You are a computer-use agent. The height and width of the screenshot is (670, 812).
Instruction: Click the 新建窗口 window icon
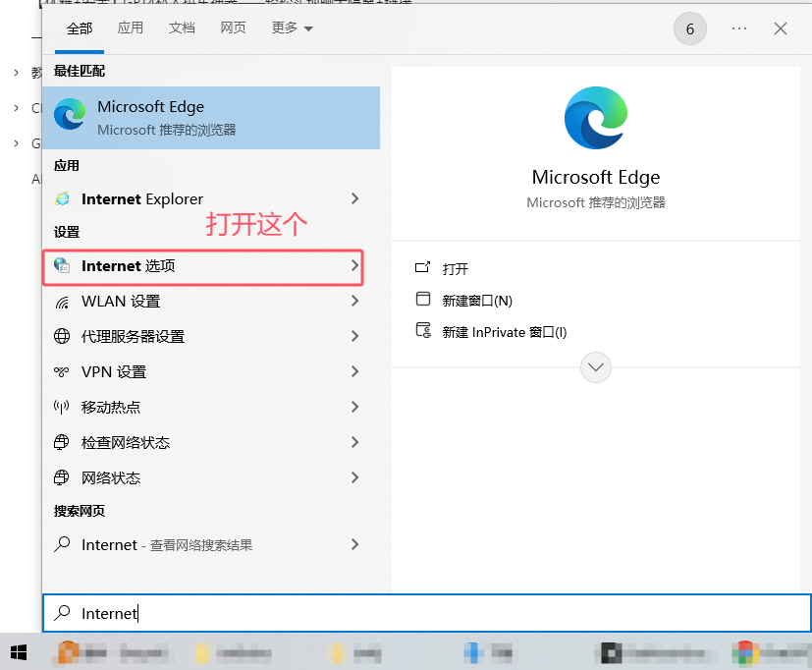point(423,299)
